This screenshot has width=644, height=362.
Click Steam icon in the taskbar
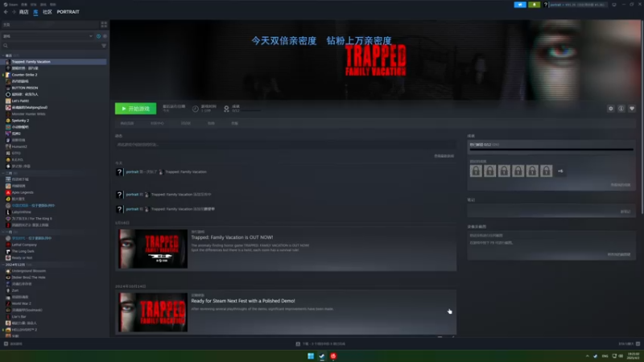[322, 356]
